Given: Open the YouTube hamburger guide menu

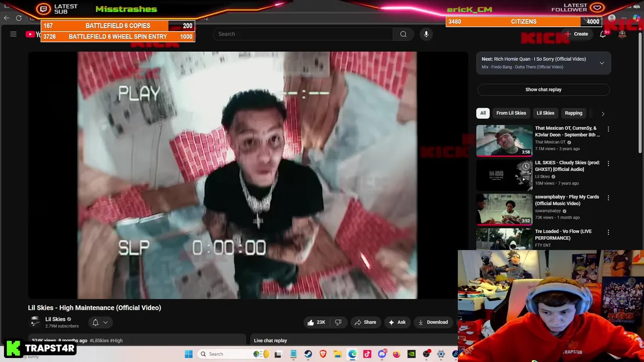Looking at the screenshot, I should pyautogui.click(x=14, y=34).
